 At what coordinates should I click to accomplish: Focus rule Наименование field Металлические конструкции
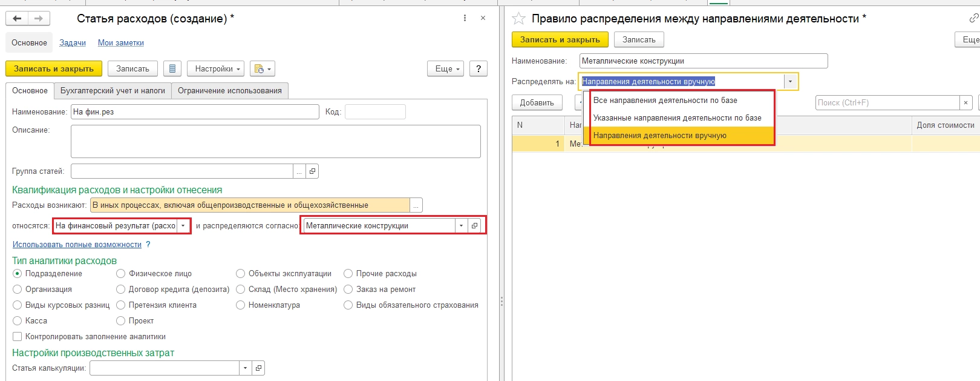[704, 61]
